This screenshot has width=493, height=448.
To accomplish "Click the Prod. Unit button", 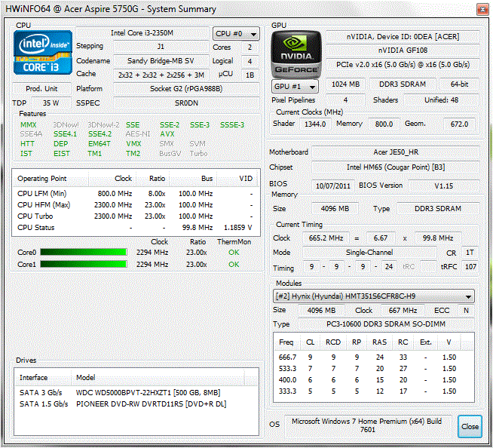I will (41, 89).
